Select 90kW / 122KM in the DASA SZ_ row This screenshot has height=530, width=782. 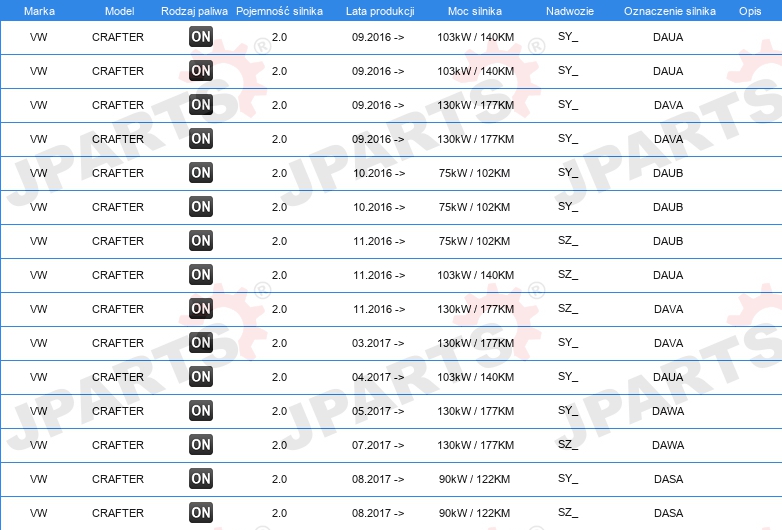click(x=474, y=513)
